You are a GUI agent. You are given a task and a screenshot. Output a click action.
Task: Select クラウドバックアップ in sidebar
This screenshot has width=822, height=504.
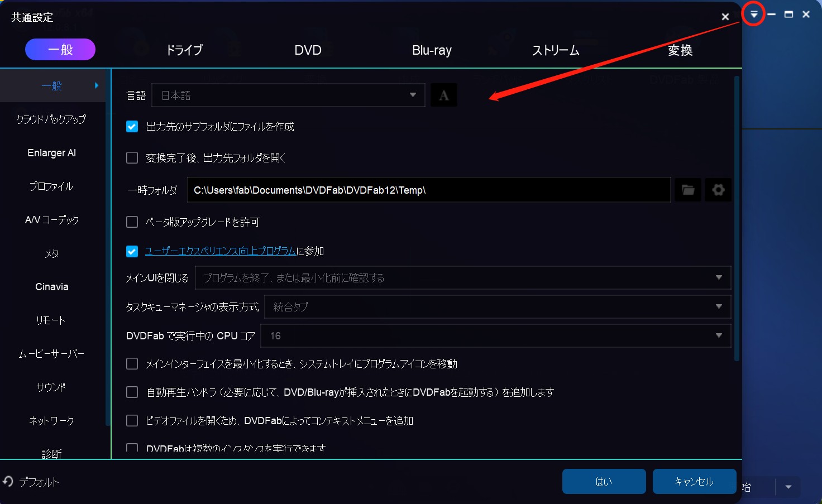[x=51, y=119]
